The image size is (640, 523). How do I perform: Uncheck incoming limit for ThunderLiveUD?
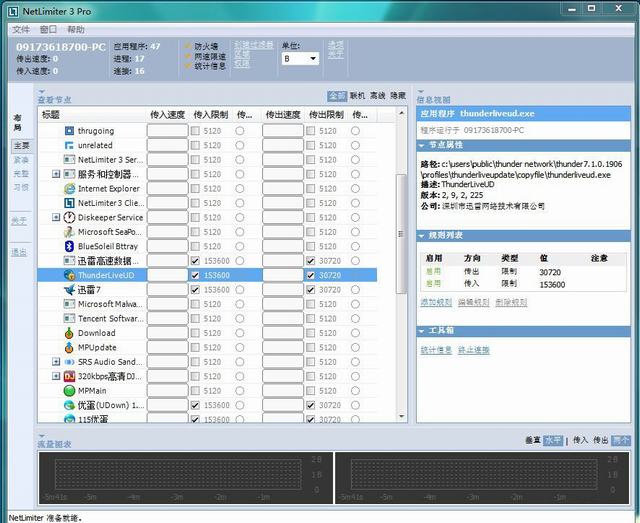pos(195,275)
